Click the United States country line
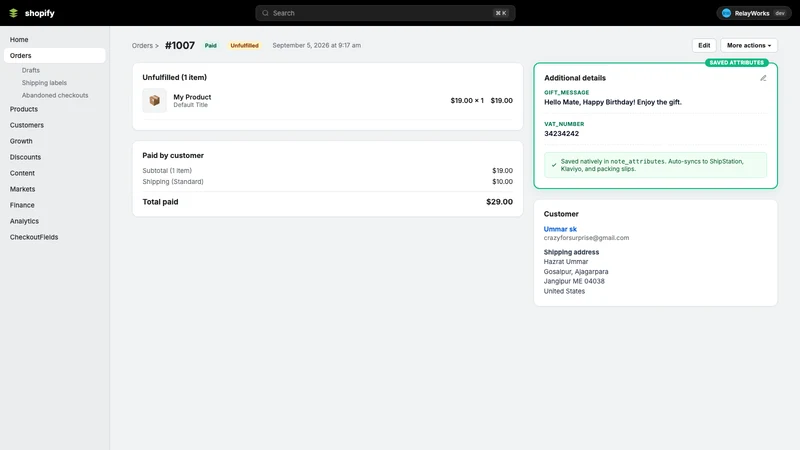This screenshot has height=450, width=800. click(x=564, y=291)
